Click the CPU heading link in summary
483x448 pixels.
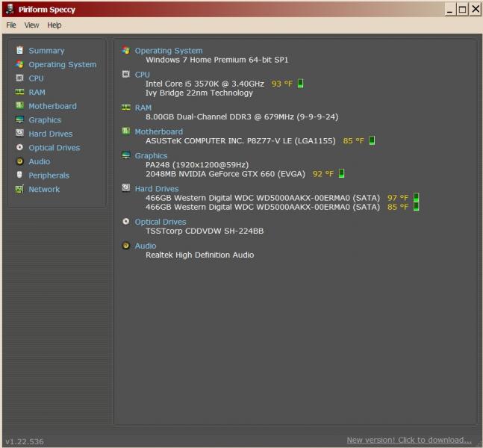click(143, 75)
